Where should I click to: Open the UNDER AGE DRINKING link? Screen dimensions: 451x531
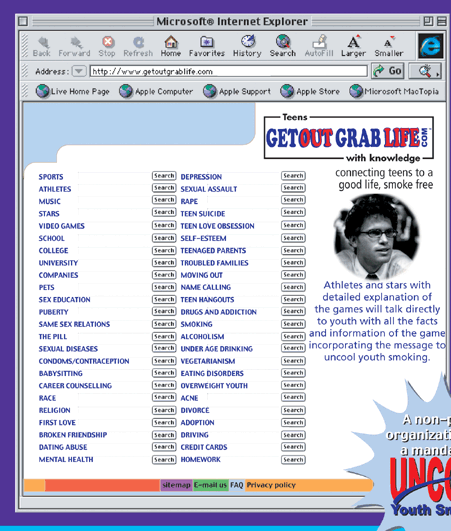(217, 349)
